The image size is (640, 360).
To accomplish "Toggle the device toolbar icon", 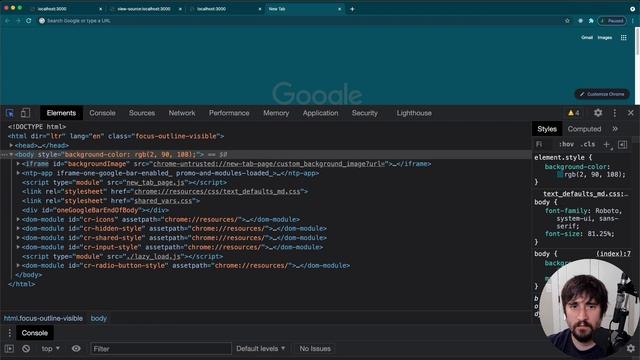I will [25, 113].
